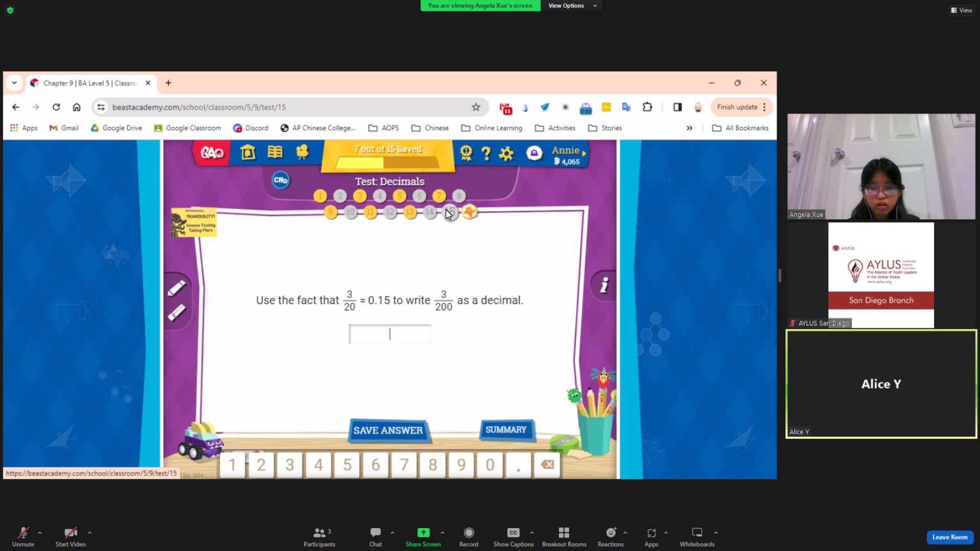This screenshot has width=980, height=551.
Task: Unmute the microphone in Zoom
Action: (23, 537)
